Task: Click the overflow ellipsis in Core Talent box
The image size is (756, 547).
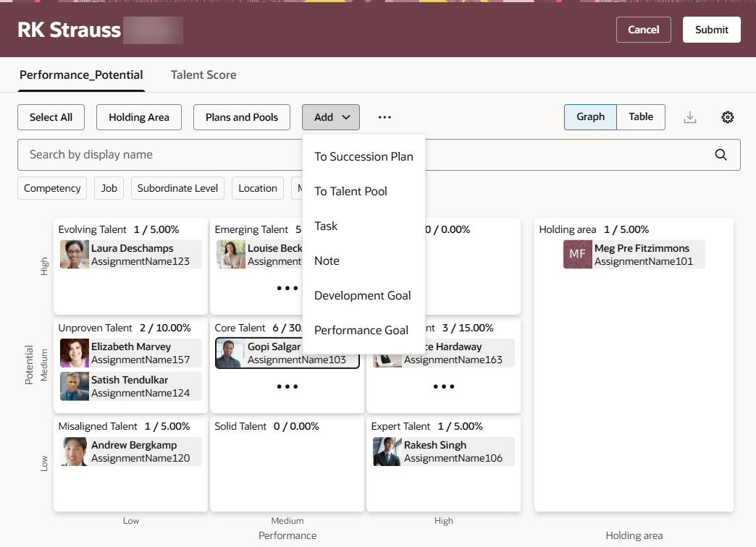Action: [287, 386]
